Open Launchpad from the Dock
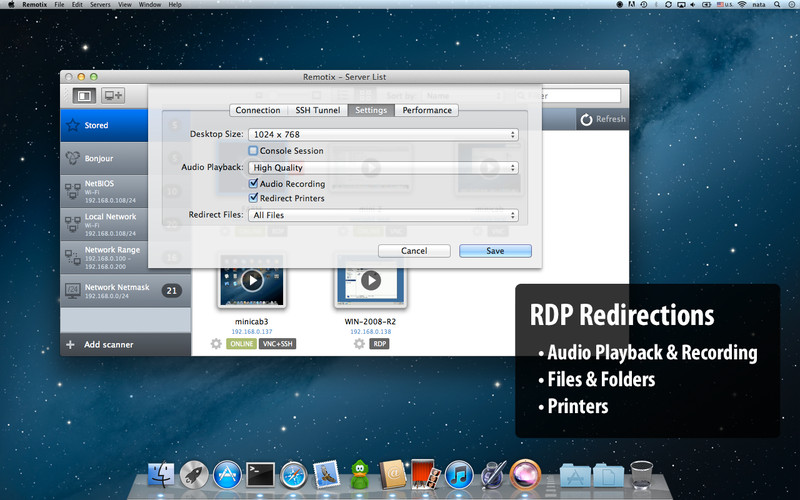Screen dimensions: 800x500 click(x=194, y=474)
